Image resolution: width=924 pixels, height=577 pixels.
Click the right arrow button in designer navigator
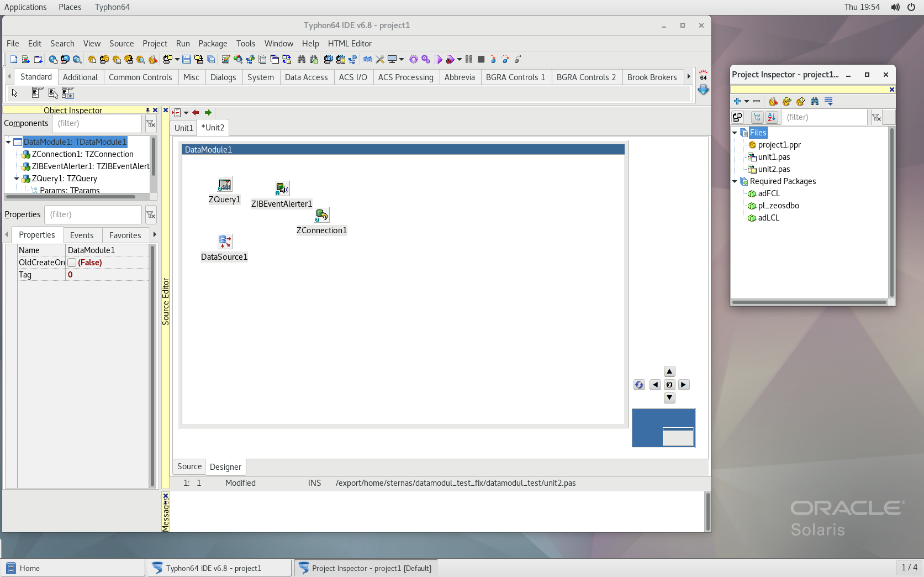(x=684, y=385)
